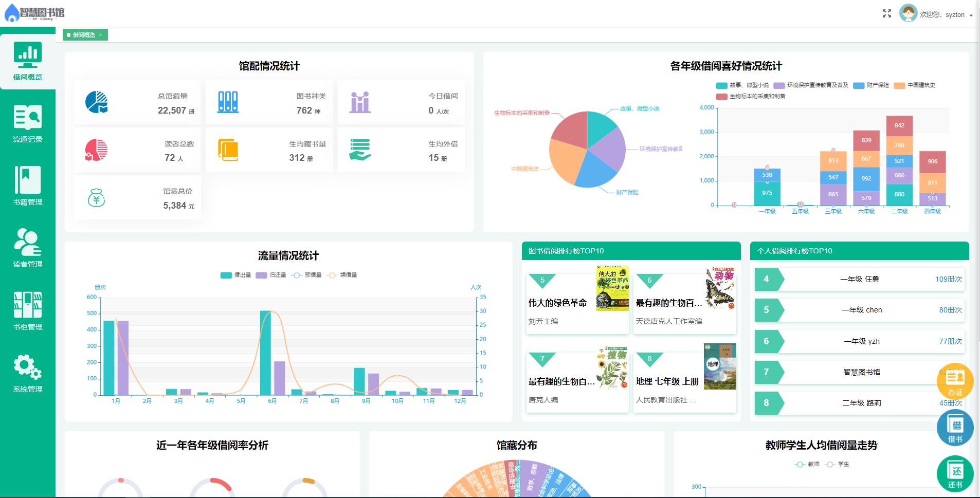Select 读者管理 in the sidebar

click(x=28, y=248)
